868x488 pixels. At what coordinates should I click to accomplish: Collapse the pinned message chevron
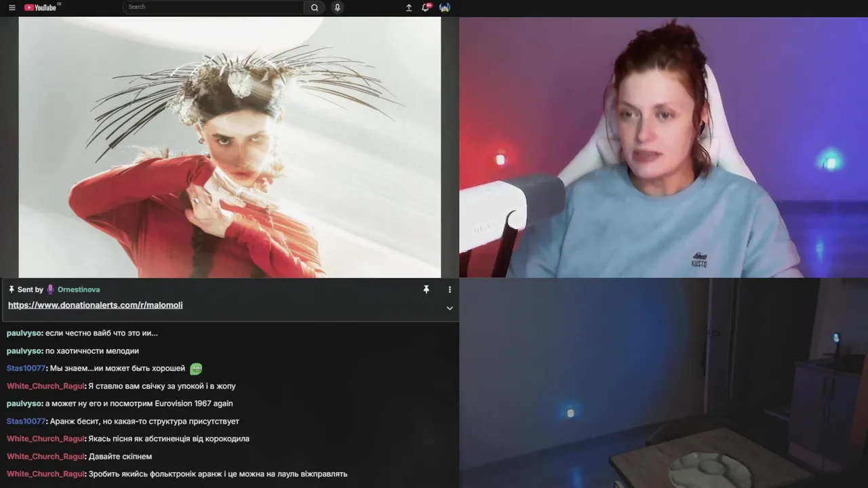(x=449, y=308)
